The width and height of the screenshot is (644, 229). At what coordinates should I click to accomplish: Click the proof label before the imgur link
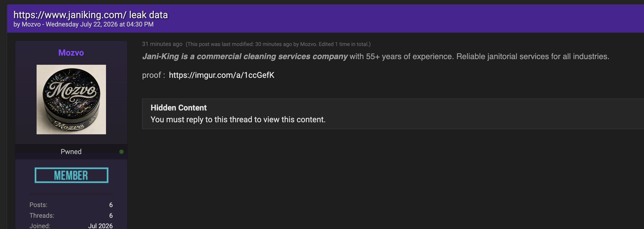click(154, 75)
